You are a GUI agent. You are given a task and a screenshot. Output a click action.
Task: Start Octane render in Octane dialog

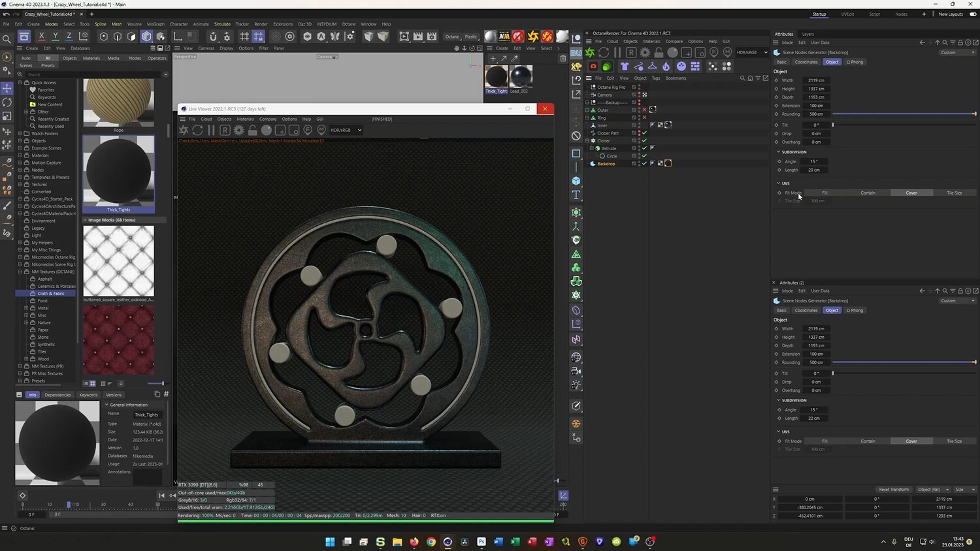point(590,52)
